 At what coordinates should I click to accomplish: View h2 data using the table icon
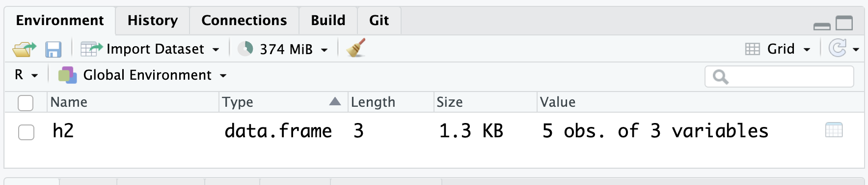(834, 130)
